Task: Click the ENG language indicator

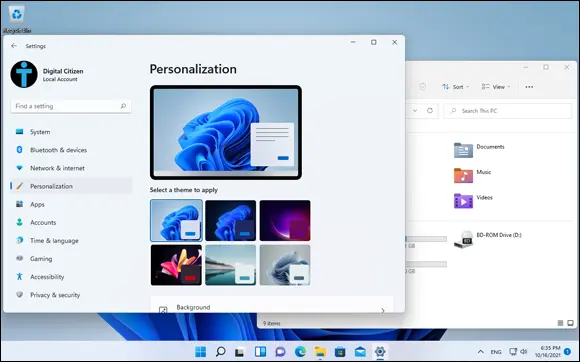Action: click(x=496, y=352)
